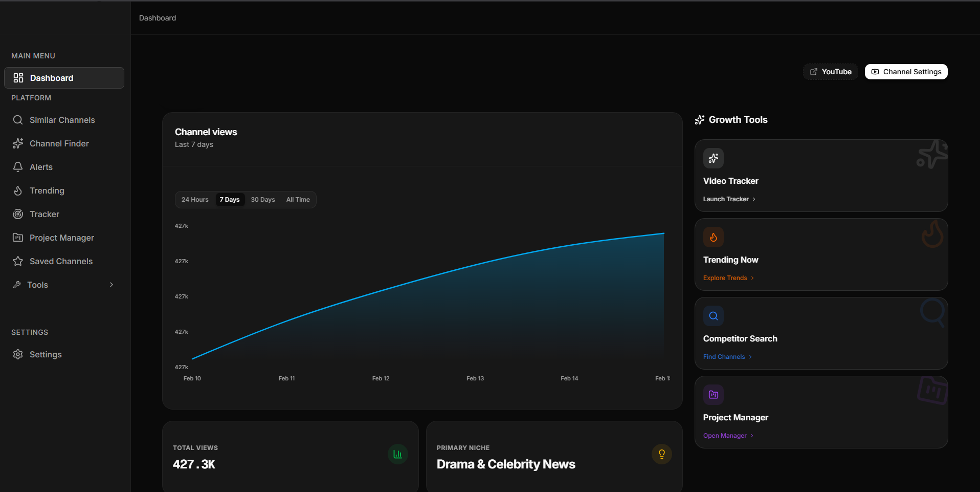
Task: Select the Similar Channels search icon
Action: 18,120
